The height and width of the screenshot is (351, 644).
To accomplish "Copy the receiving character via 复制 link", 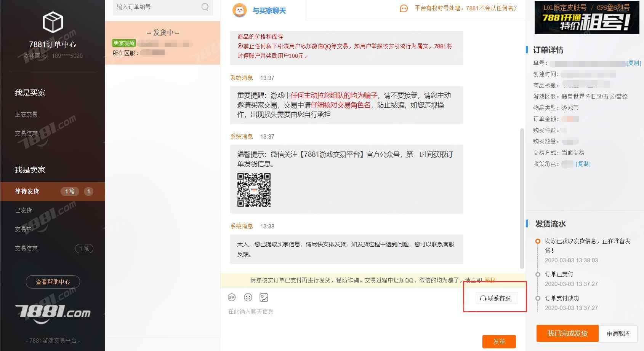I will coord(583,164).
